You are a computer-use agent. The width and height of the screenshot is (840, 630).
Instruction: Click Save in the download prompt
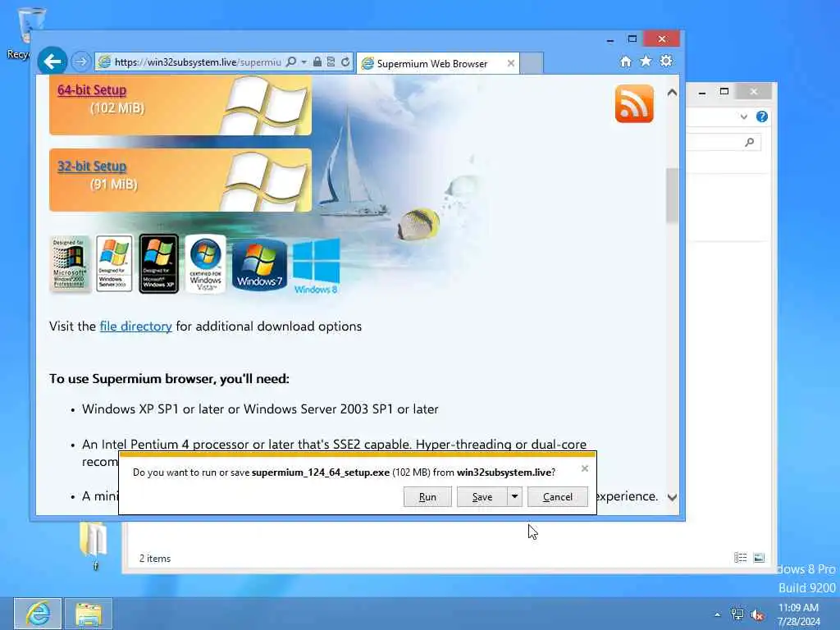pos(482,496)
